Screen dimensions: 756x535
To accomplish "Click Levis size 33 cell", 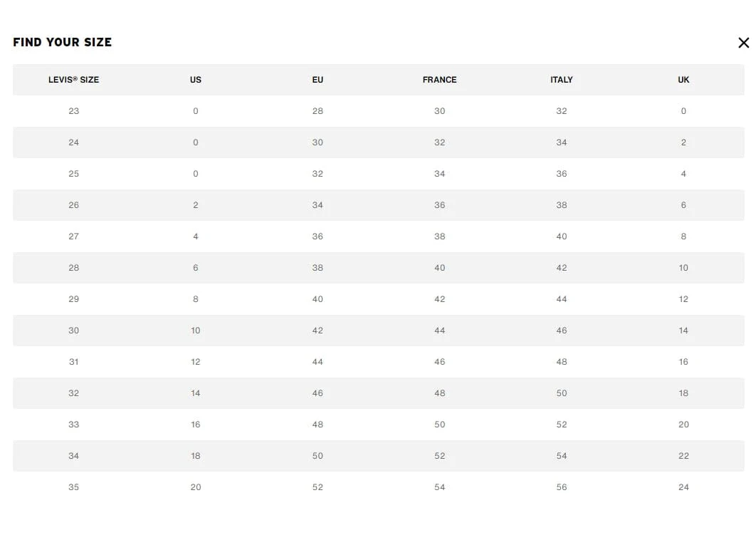I will coord(74,425).
